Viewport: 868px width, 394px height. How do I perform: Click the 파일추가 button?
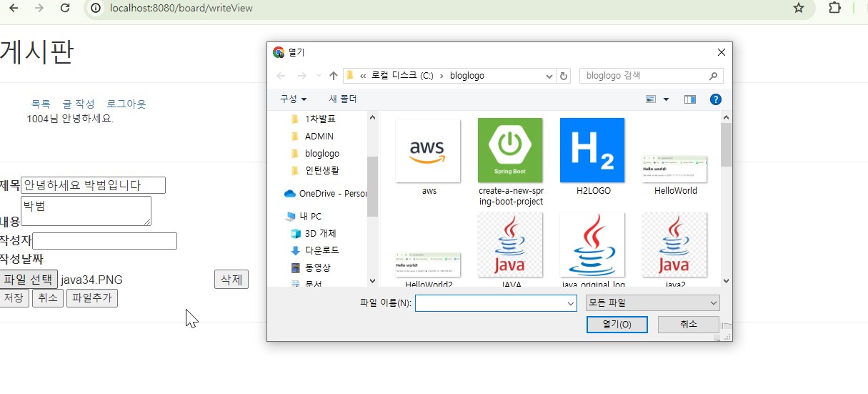coord(92,298)
